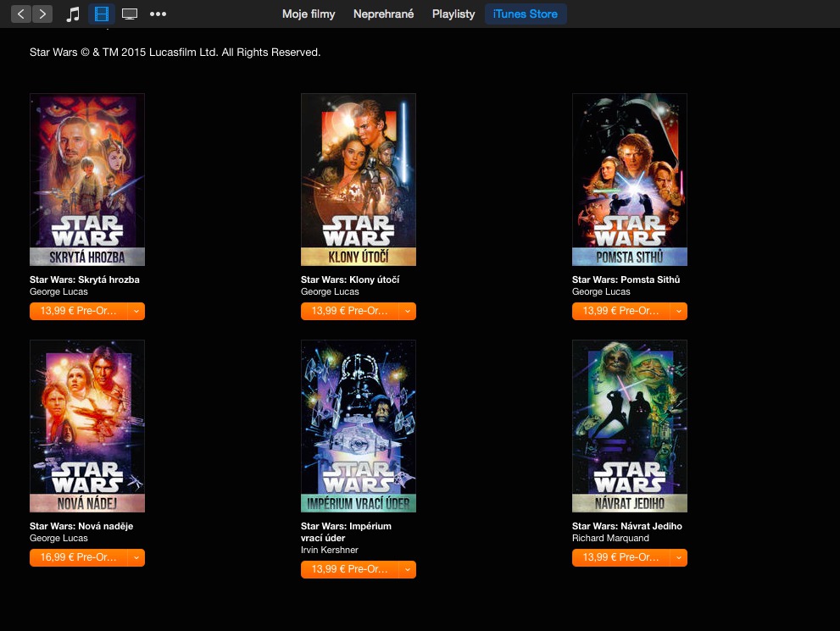Open the Nová naděje movie poster
This screenshot has width=840, height=631.
[x=87, y=426]
